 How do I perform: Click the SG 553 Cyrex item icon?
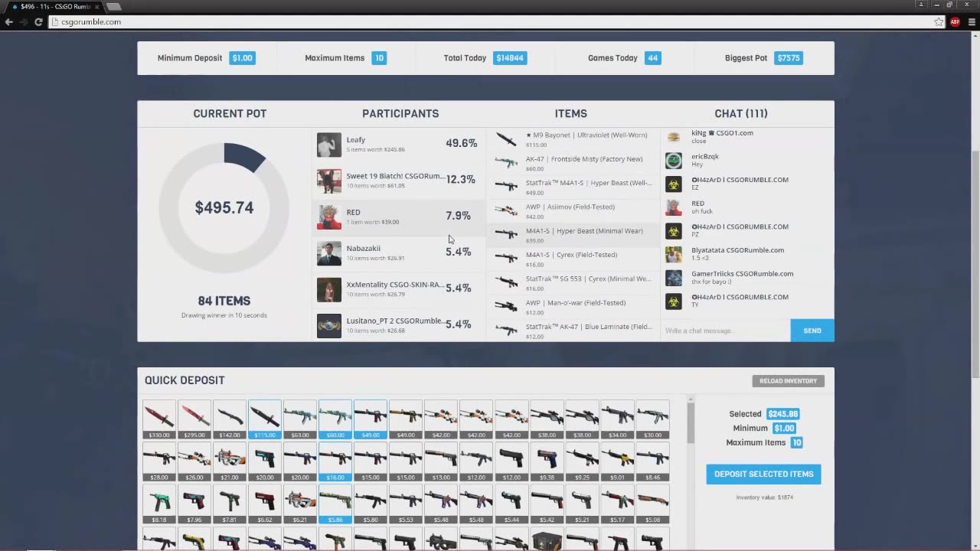[x=506, y=283]
